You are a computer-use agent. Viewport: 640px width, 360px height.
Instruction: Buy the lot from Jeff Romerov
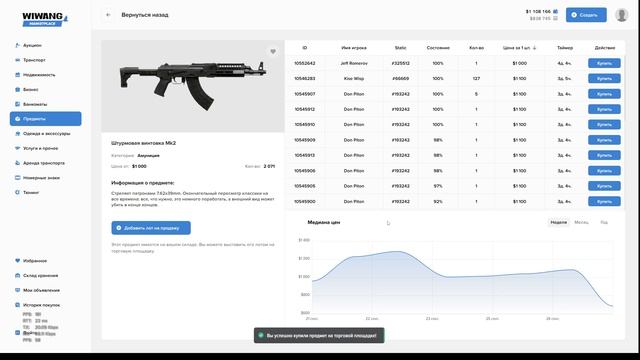pyautogui.click(x=604, y=63)
